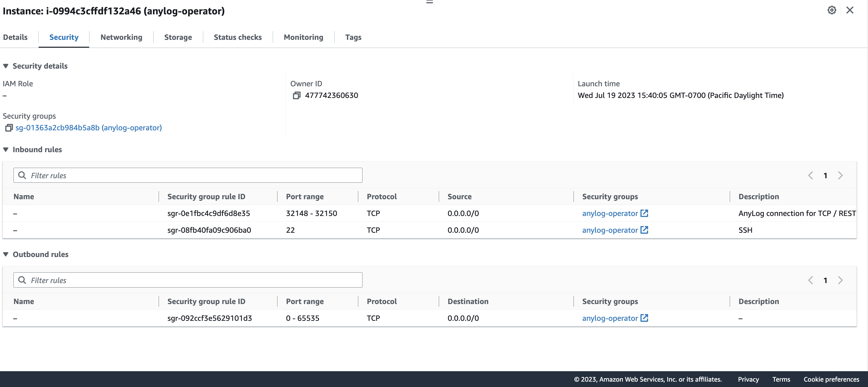Click the AnyLog connection for TCP / REST description
Screen dimensions: 868x387
coord(797,213)
